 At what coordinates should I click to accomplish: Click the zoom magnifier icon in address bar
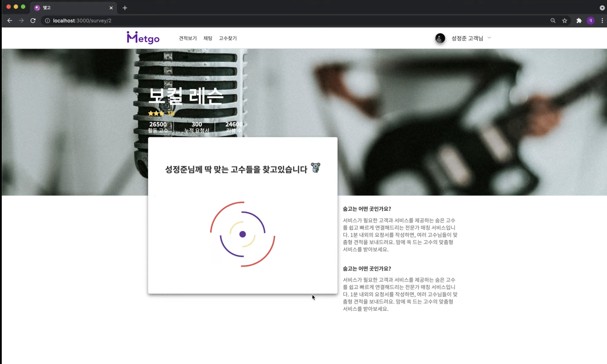553,20
